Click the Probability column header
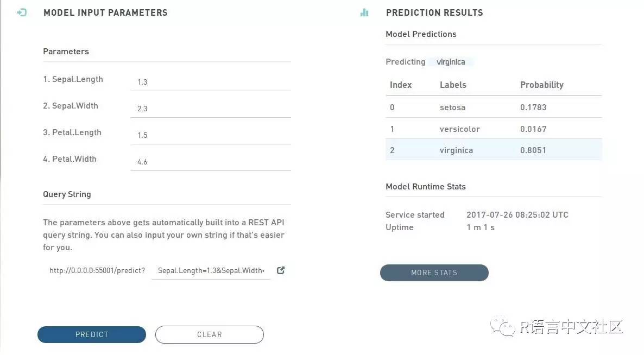 [541, 85]
